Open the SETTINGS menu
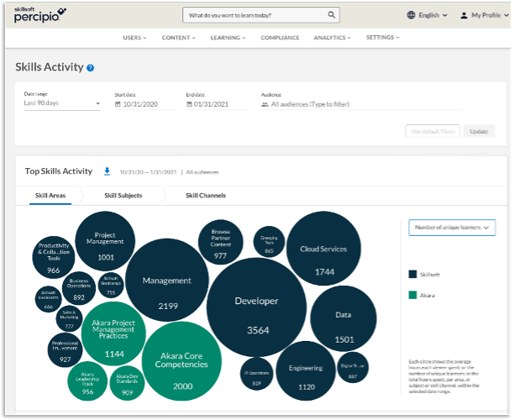514x420 pixels. coord(382,37)
